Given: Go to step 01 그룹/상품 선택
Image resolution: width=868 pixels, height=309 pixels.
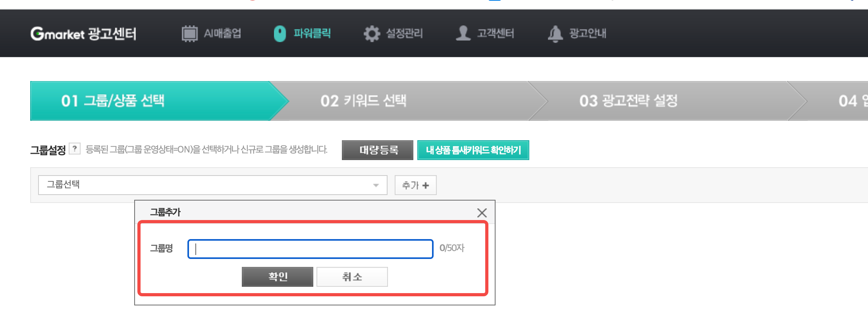Looking at the screenshot, I should 112,101.
